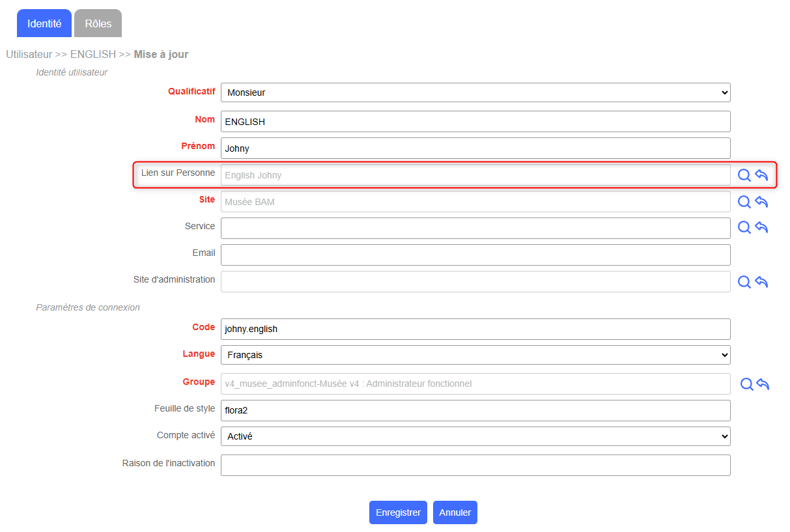Expand the Qualificatif dropdown
Viewport: 790px width, 532px height.
(475, 92)
